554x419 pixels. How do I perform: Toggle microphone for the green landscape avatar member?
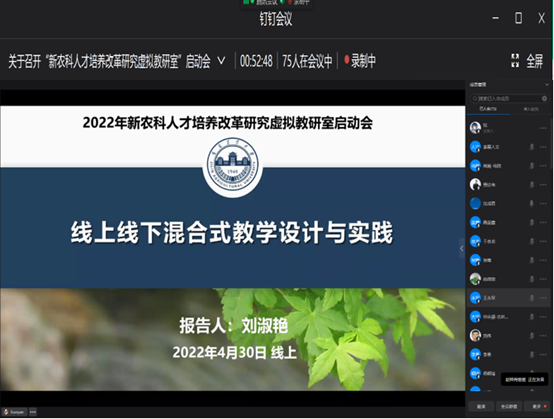click(x=531, y=279)
